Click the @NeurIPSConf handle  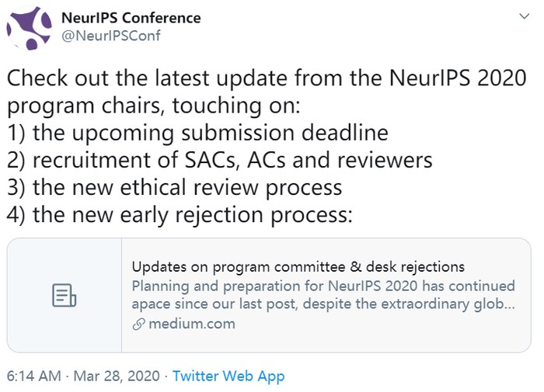pos(111,36)
